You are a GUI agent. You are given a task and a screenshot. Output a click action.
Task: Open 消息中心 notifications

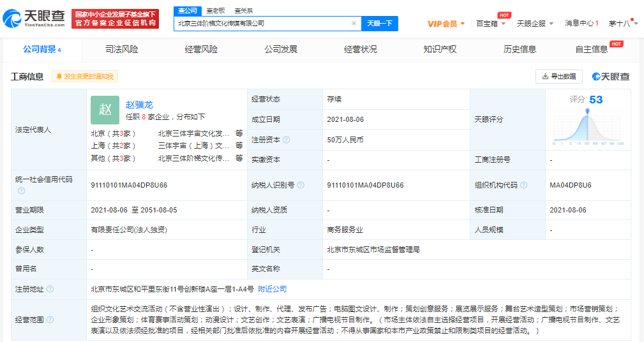click(581, 24)
